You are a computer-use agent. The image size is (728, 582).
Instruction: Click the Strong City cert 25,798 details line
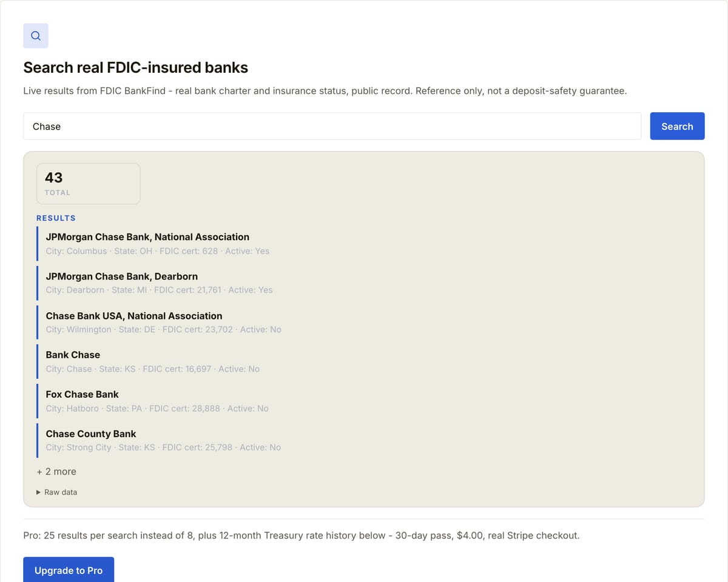(x=163, y=447)
